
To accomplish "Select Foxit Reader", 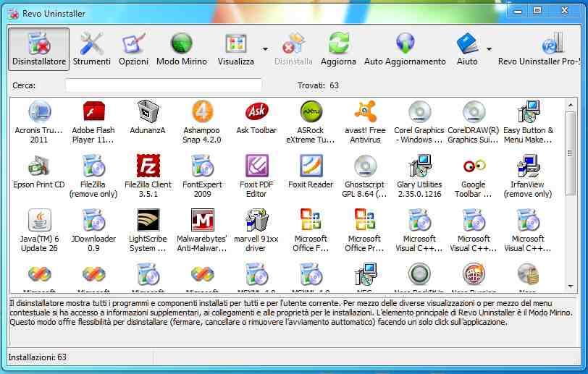I will point(311,172).
